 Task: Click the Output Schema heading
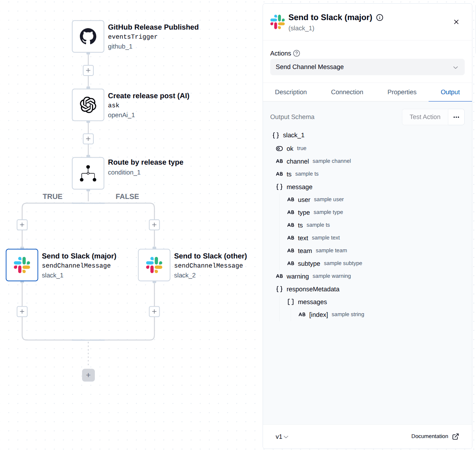(x=292, y=117)
